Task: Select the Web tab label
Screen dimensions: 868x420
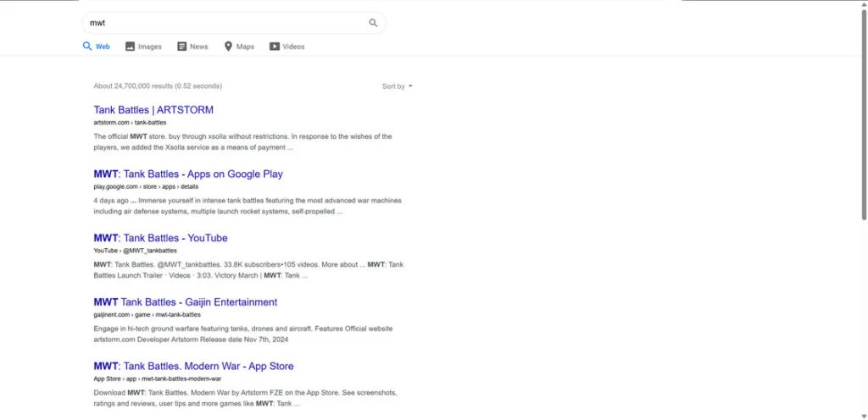Action: click(x=103, y=47)
